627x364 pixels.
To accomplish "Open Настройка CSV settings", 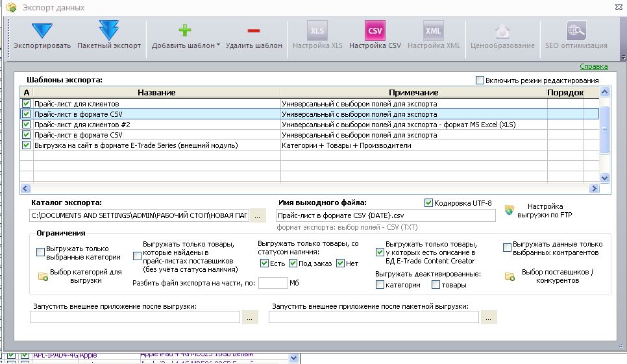I will (x=375, y=35).
